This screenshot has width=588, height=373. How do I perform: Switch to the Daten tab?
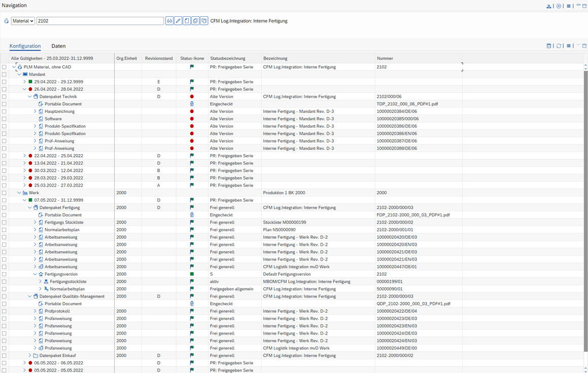(58, 46)
